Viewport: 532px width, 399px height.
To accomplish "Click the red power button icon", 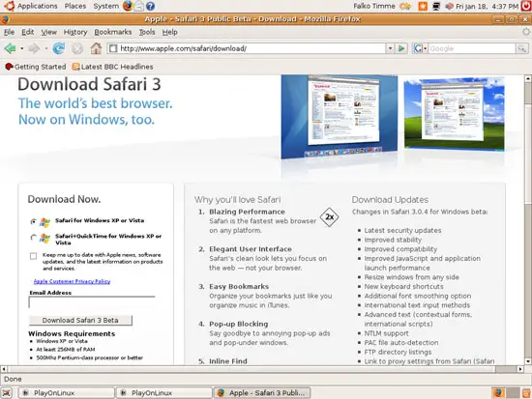I will [526, 6].
